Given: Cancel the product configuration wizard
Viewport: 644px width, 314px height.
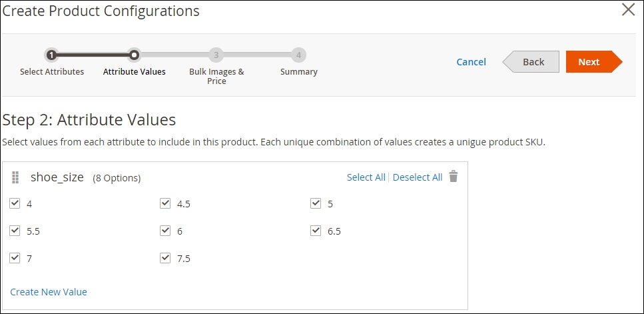Looking at the screenshot, I should click(471, 62).
